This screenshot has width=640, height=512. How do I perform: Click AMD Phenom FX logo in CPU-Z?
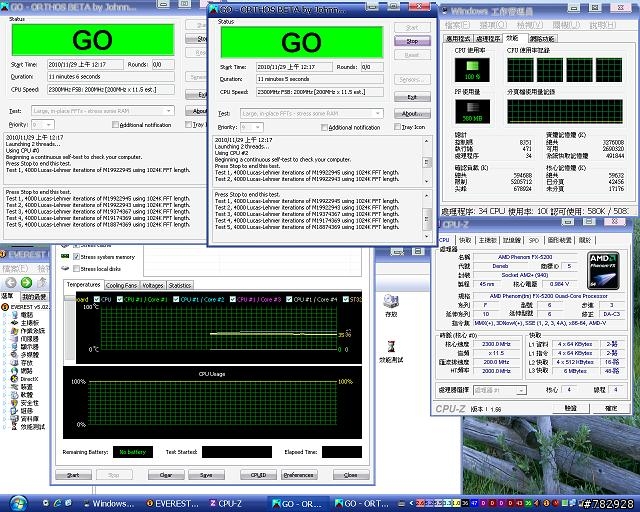point(603,270)
